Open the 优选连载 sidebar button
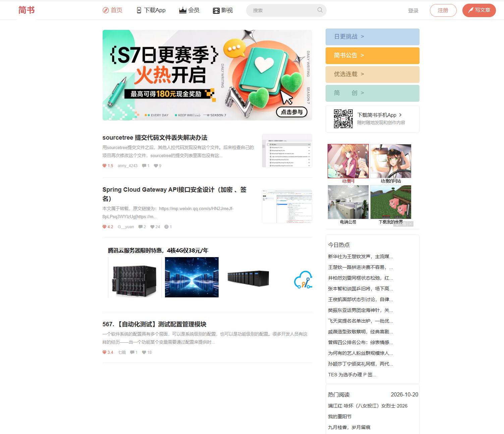Screen dimensions: 504x434 [x=372, y=75]
